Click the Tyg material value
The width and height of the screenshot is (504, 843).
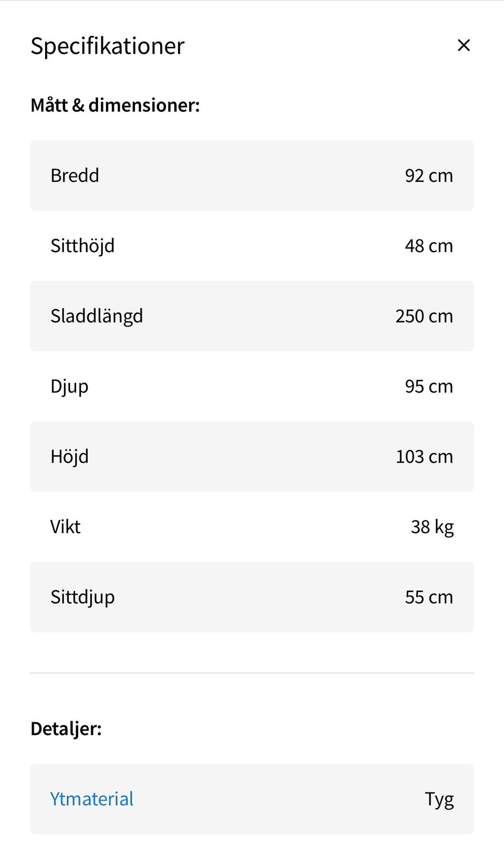(x=439, y=799)
